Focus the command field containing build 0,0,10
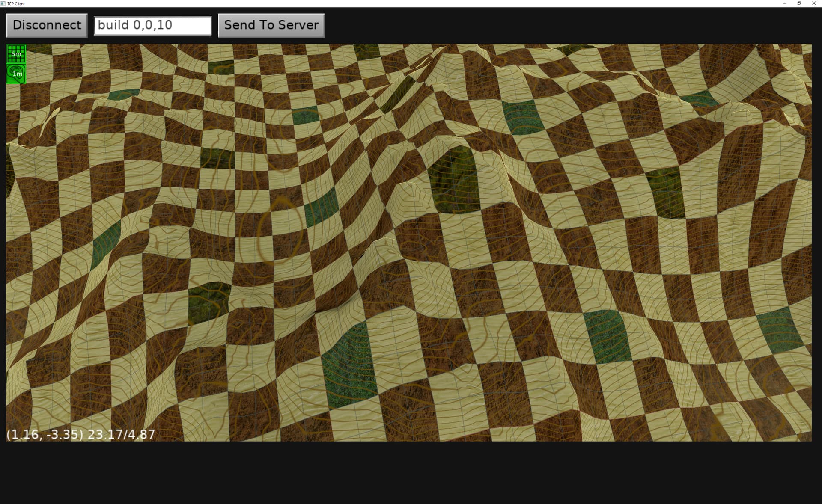This screenshot has height=504, width=822. tap(153, 25)
